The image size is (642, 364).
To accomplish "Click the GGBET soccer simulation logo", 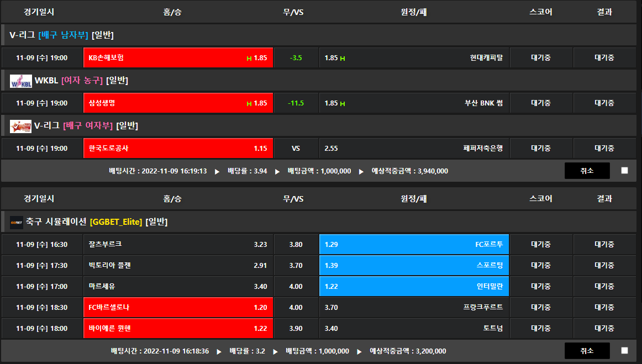I will tap(17, 223).
